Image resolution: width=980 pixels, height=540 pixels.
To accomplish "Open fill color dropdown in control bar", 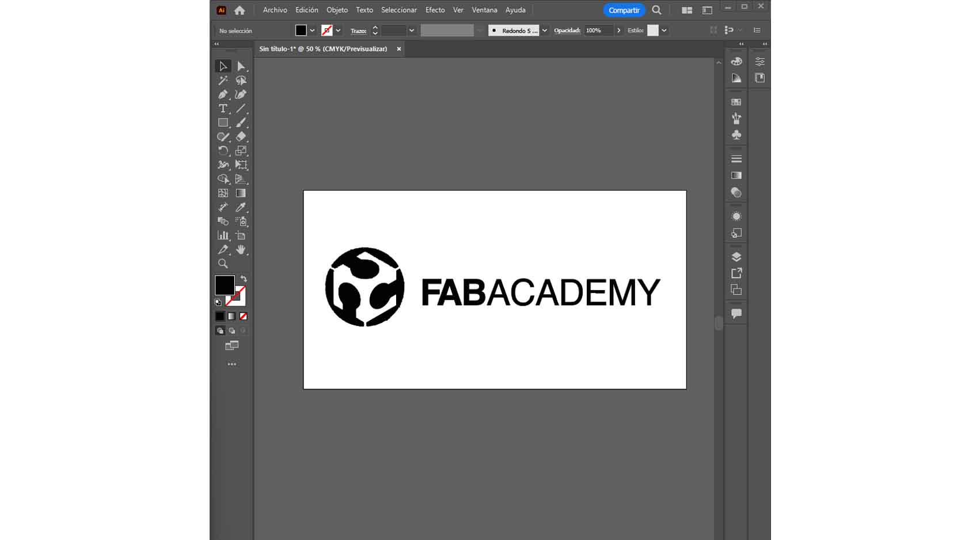I will pyautogui.click(x=312, y=31).
